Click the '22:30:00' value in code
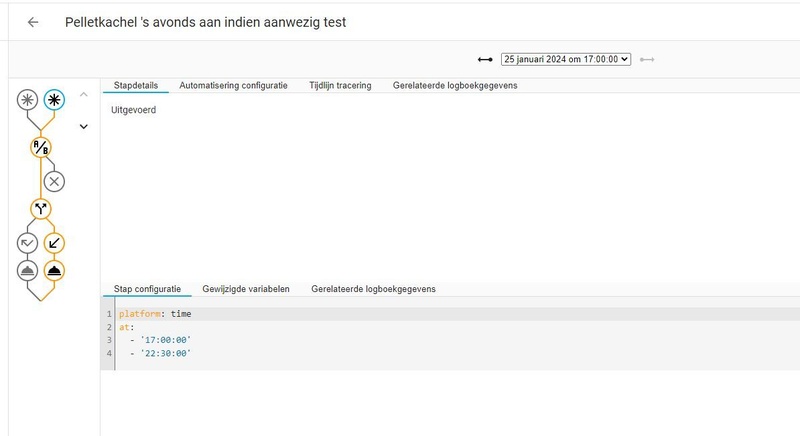 pos(166,353)
